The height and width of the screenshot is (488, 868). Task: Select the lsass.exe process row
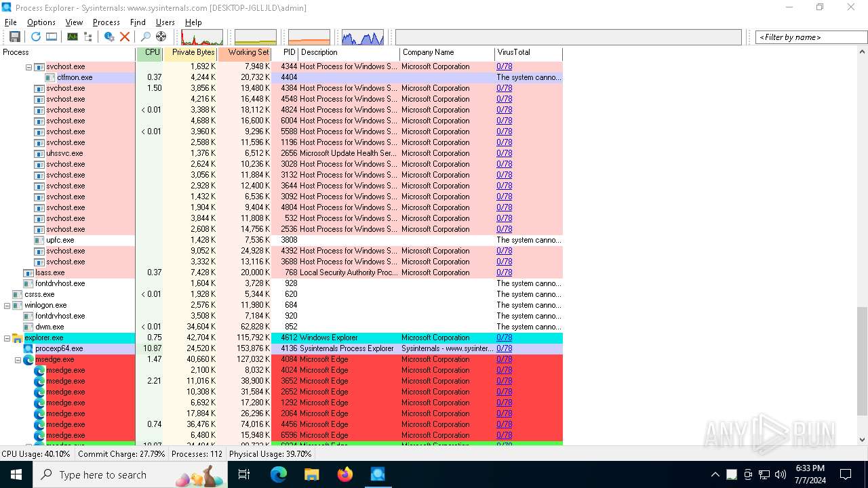[x=281, y=272]
